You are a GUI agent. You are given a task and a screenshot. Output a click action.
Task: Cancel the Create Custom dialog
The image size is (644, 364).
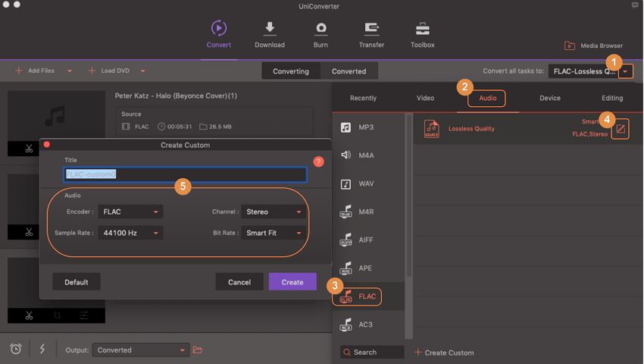[x=239, y=282]
